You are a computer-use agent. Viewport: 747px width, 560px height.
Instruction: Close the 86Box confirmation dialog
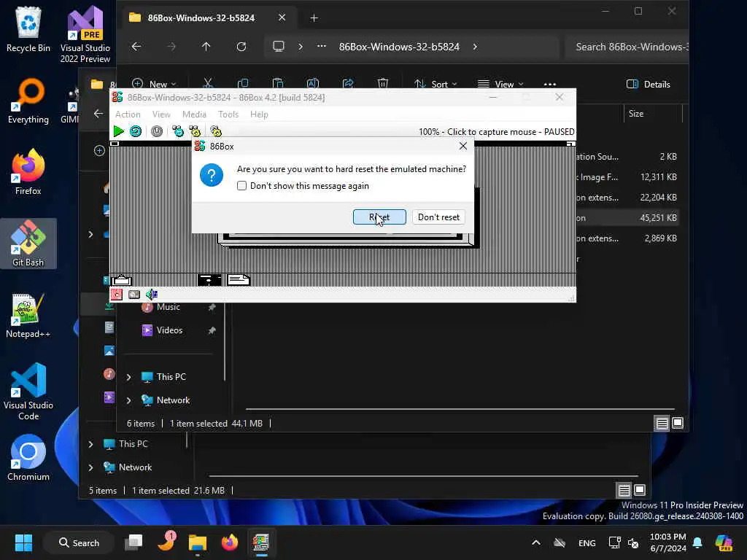coord(463,146)
